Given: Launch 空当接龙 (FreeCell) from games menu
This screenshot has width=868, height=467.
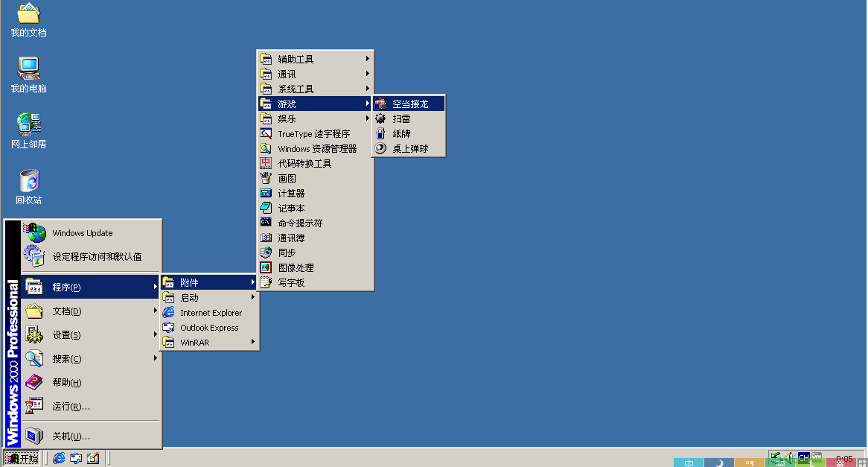Looking at the screenshot, I should tap(409, 104).
